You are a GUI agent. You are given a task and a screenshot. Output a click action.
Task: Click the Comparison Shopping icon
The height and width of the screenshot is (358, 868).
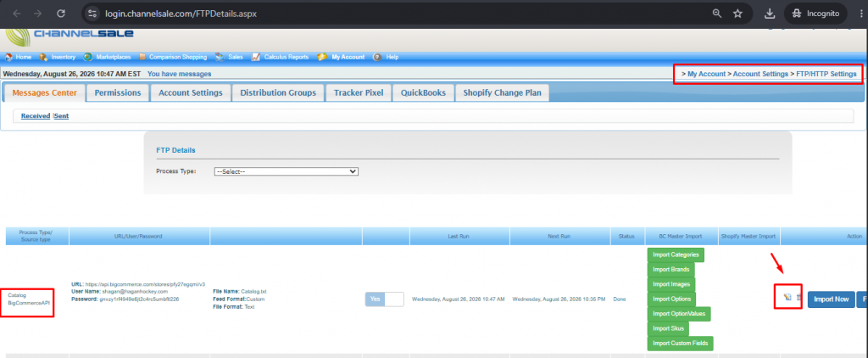(142, 57)
